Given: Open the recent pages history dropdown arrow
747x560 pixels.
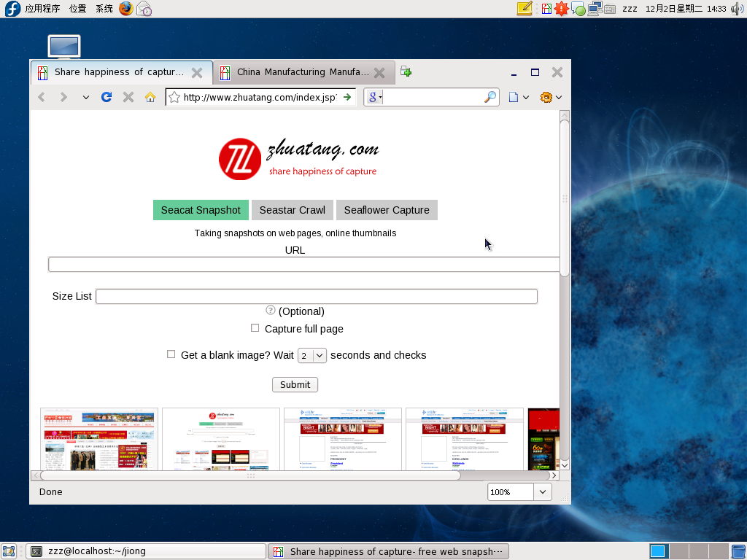Looking at the screenshot, I should pos(86,97).
